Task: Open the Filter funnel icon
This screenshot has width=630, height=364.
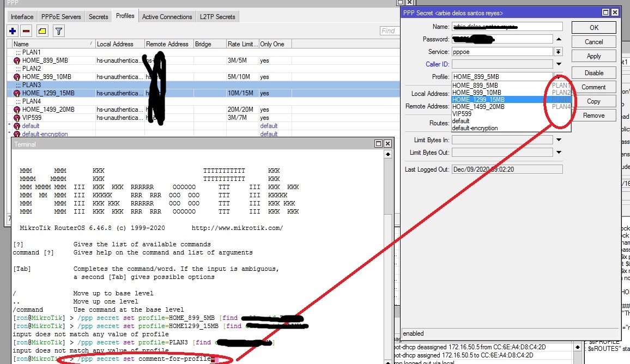Action: point(58,31)
